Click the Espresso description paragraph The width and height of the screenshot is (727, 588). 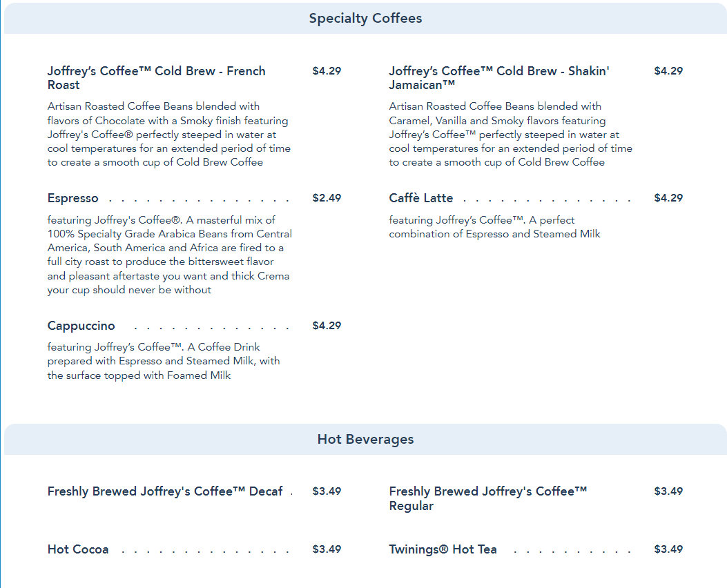click(x=169, y=255)
